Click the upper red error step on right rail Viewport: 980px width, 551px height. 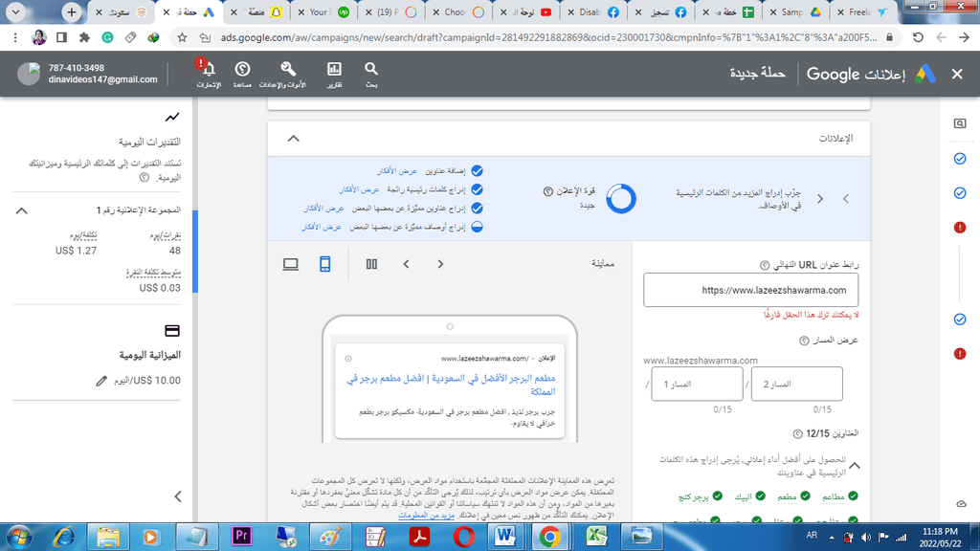click(x=960, y=228)
